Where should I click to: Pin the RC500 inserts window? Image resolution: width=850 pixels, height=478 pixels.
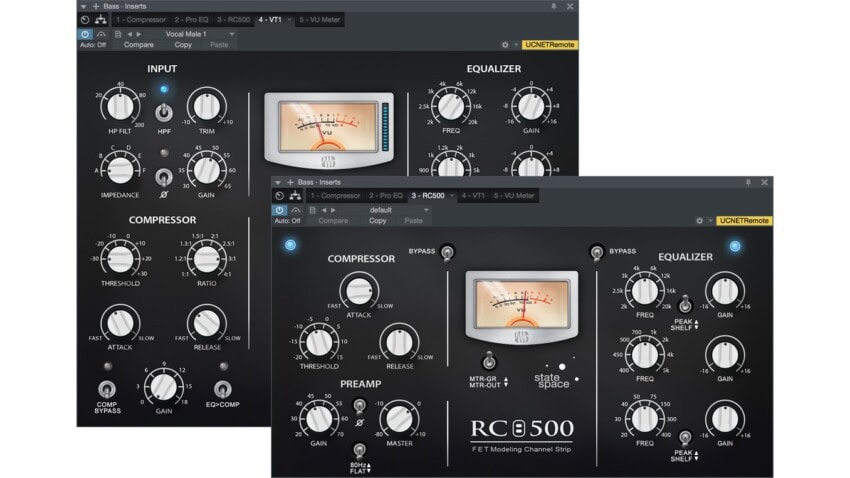748,183
